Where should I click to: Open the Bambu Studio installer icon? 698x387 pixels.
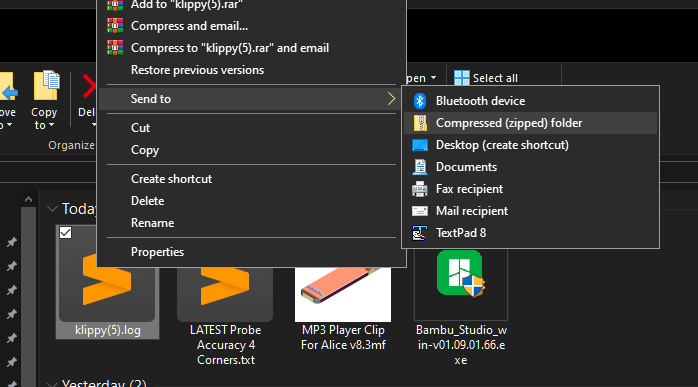[461, 274]
